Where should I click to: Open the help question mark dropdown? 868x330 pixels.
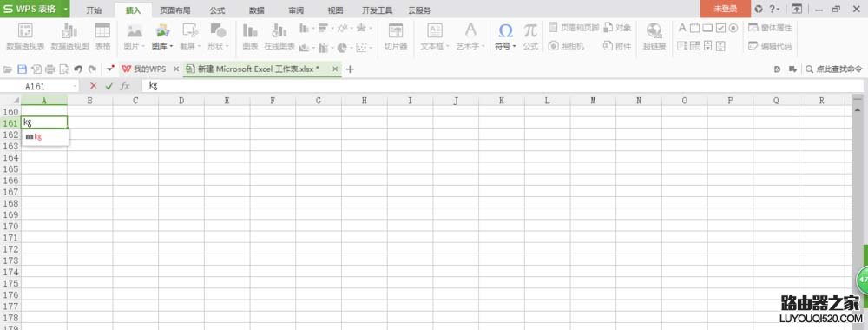pyautogui.click(x=774, y=10)
